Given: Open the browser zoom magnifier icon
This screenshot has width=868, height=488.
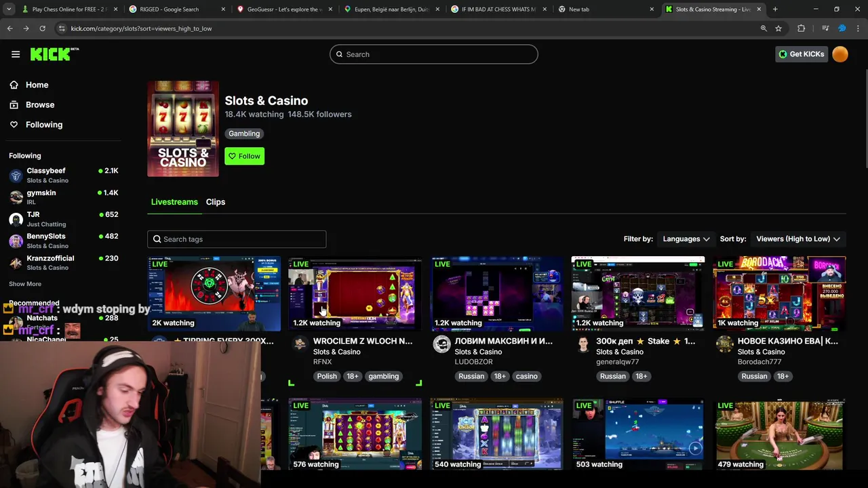Looking at the screenshot, I should pyautogui.click(x=764, y=28).
